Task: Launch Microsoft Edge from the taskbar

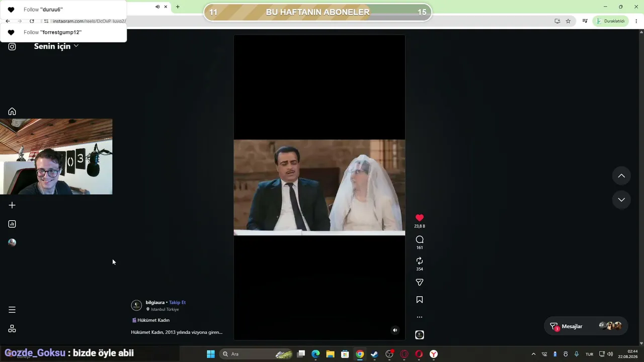Action: [315, 354]
